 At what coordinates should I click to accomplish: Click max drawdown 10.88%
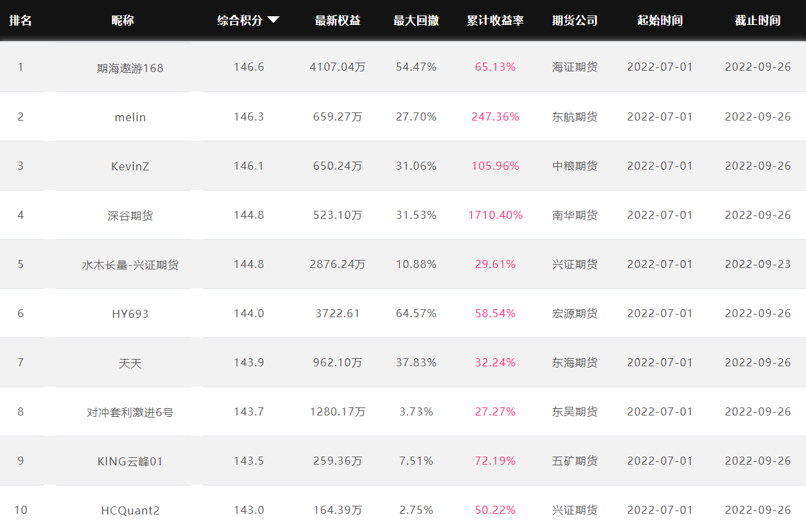pos(416,264)
